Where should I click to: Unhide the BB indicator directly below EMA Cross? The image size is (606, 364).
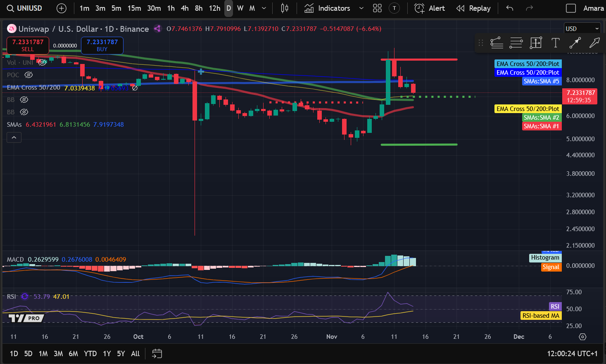click(x=24, y=100)
